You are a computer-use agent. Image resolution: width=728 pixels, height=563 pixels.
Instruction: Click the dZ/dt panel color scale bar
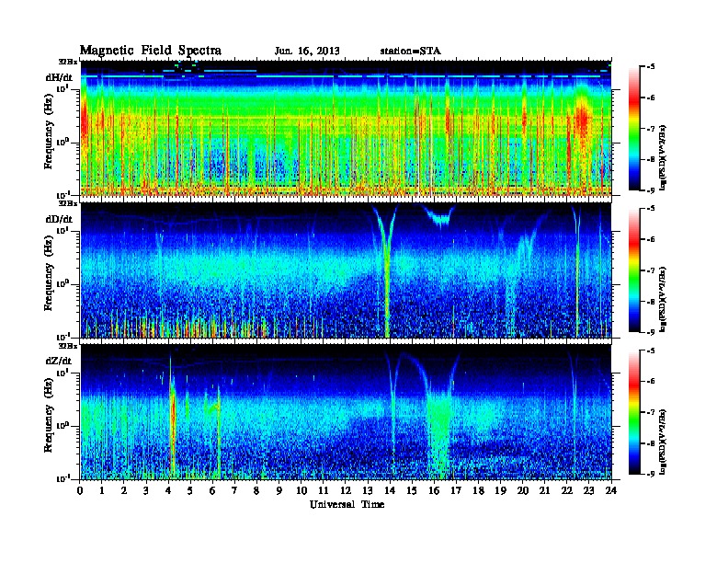click(x=634, y=412)
